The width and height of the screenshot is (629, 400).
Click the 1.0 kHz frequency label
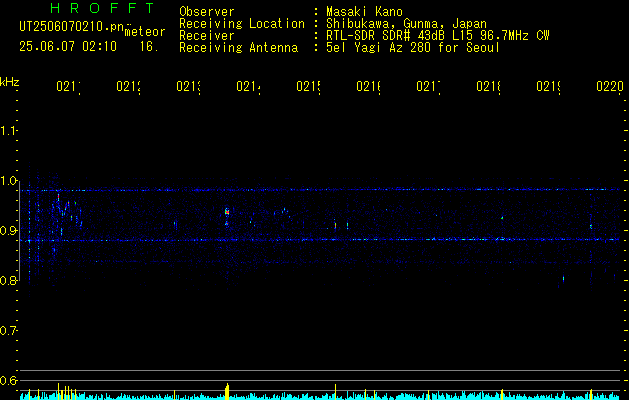pyautogui.click(x=8, y=181)
